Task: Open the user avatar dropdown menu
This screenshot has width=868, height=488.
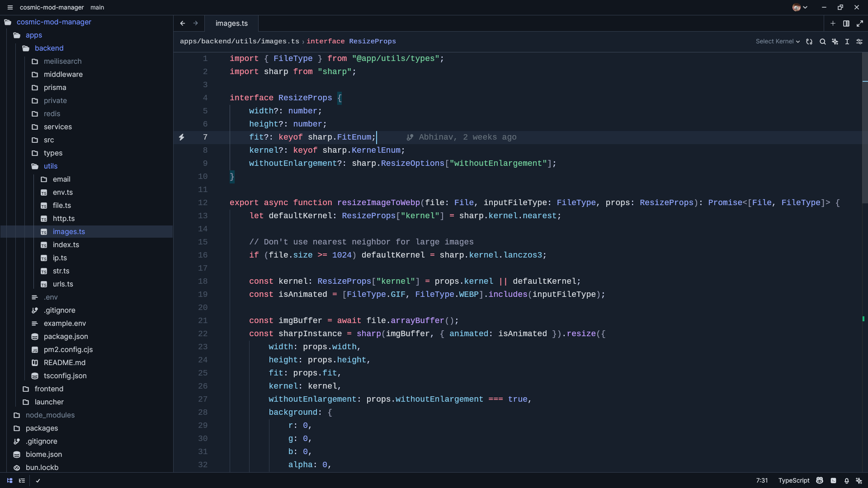Action: click(x=800, y=7)
